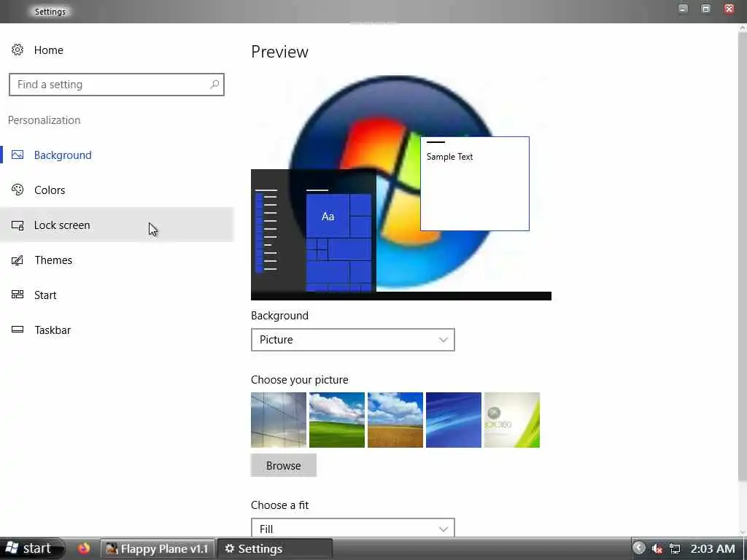Image resolution: width=747 pixels, height=560 pixels.
Task: Open the Background type dropdown showing Picture
Action: [x=352, y=340]
